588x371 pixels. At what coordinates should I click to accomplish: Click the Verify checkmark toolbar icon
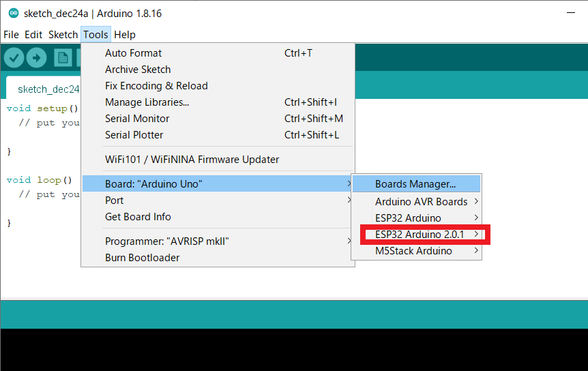[14, 58]
